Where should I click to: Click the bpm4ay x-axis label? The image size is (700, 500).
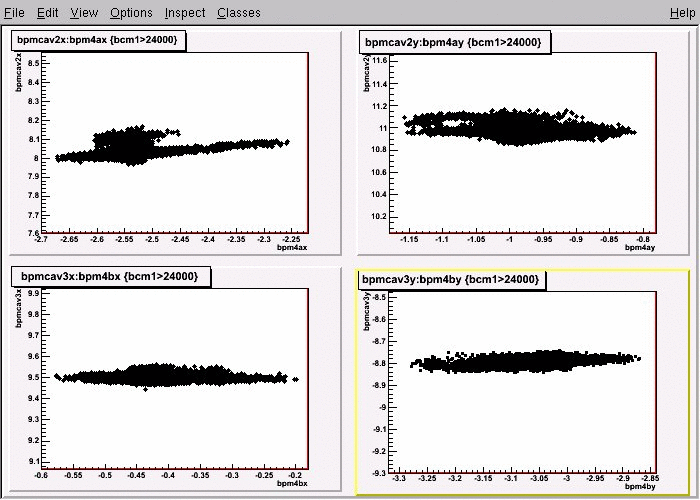(x=640, y=247)
